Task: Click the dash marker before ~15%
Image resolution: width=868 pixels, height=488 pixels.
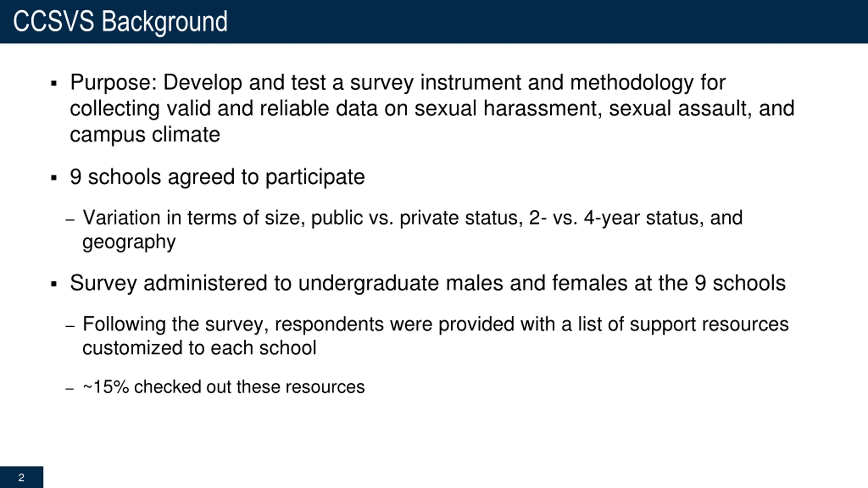Action: [x=70, y=389]
